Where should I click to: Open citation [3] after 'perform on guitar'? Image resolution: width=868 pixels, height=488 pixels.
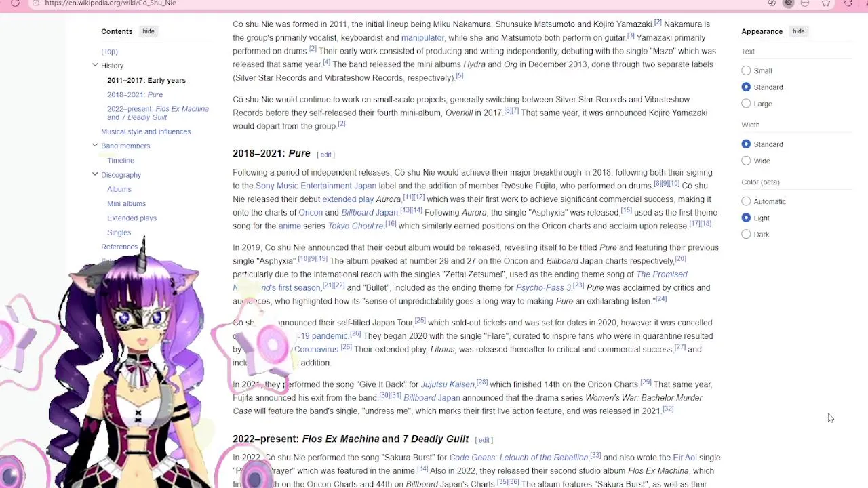coord(631,35)
